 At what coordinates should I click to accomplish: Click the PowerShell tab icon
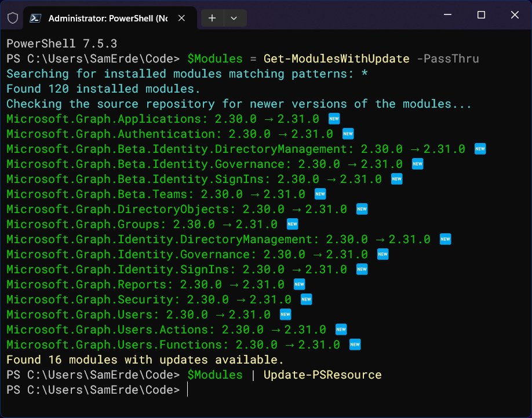[35, 18]
